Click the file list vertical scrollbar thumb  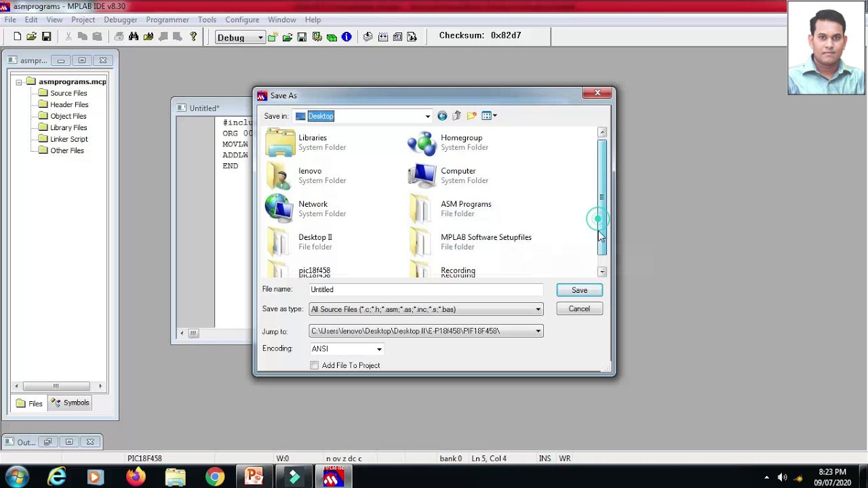tap(602, 198)
